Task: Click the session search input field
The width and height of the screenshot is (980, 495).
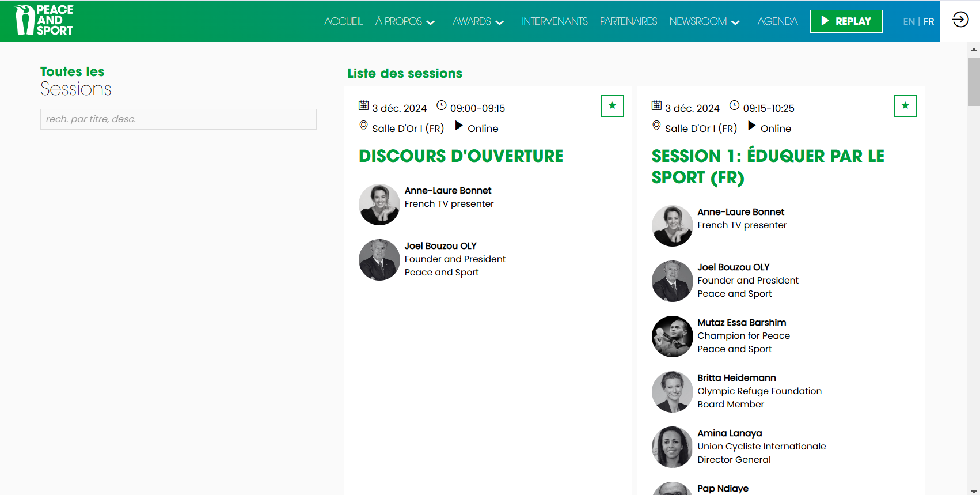Action: (178, 119)
